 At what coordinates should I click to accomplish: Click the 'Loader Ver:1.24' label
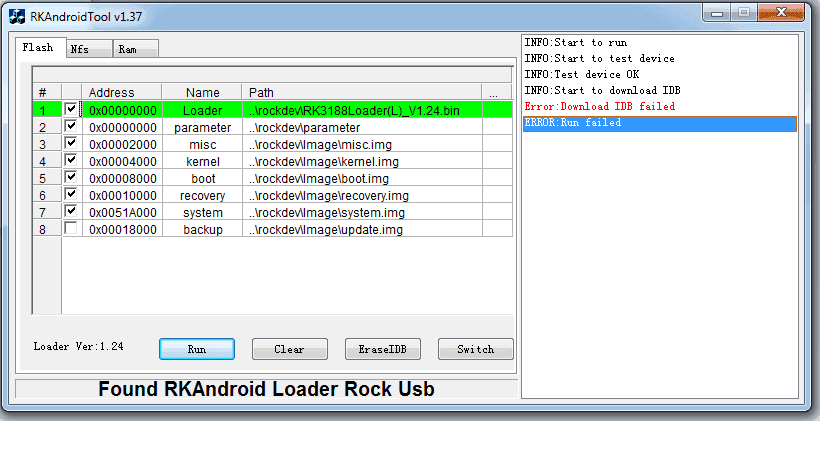(x=78, y=346)
